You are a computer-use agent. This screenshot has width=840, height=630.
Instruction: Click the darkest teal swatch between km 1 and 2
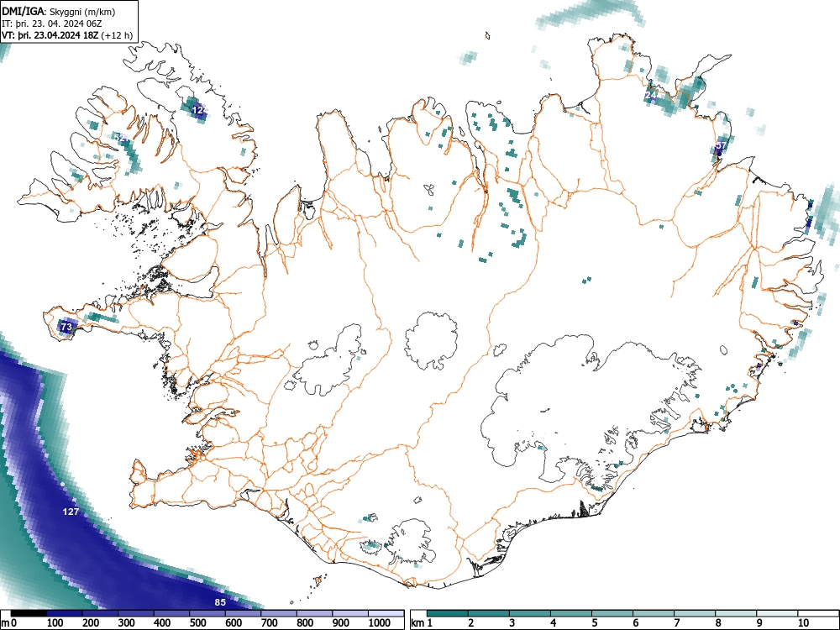(x=448, y=613)
